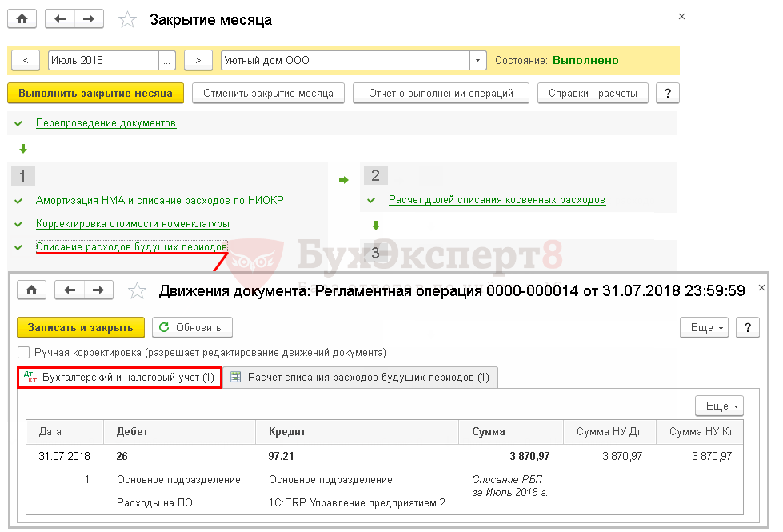Image resolution: width=783 pixels, height=532 pixels.
Task: Select debit account 26 cell
Action: [x=122, y=456]
